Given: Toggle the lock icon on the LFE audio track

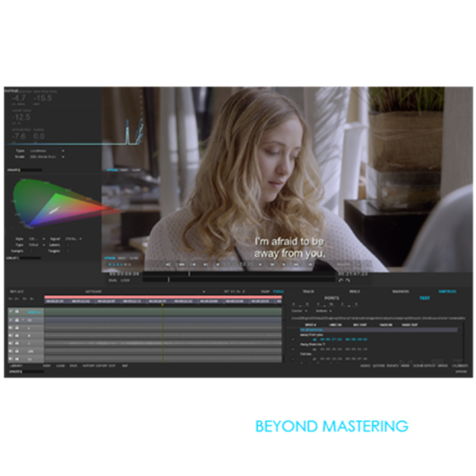Looking at the screenshot, I should coord(17,351).
